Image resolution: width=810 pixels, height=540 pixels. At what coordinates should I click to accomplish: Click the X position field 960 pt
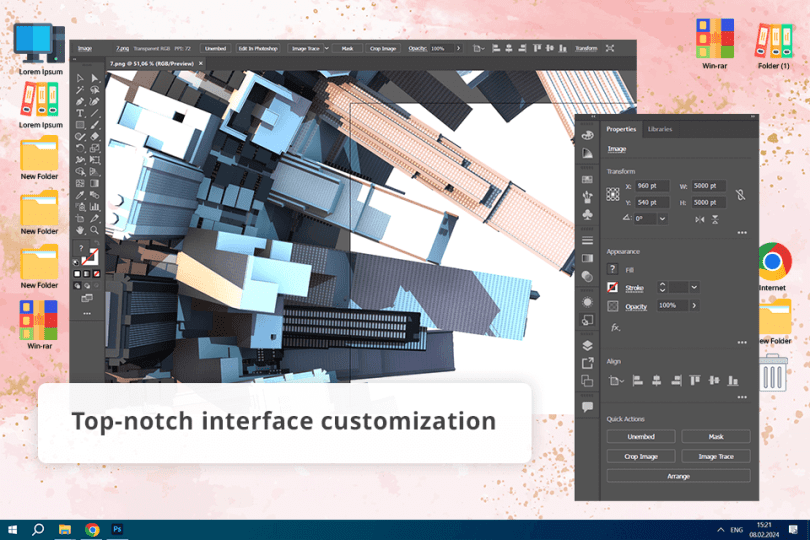652,186
